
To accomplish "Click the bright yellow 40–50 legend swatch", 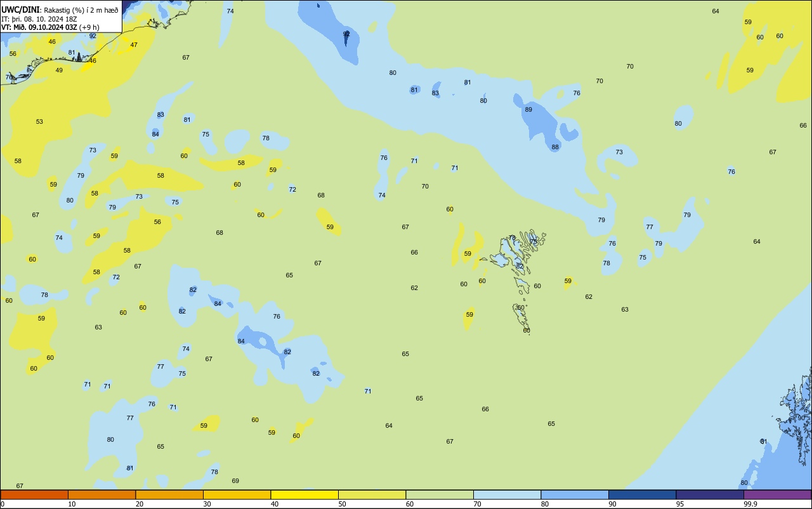I will tap(304, 494).
